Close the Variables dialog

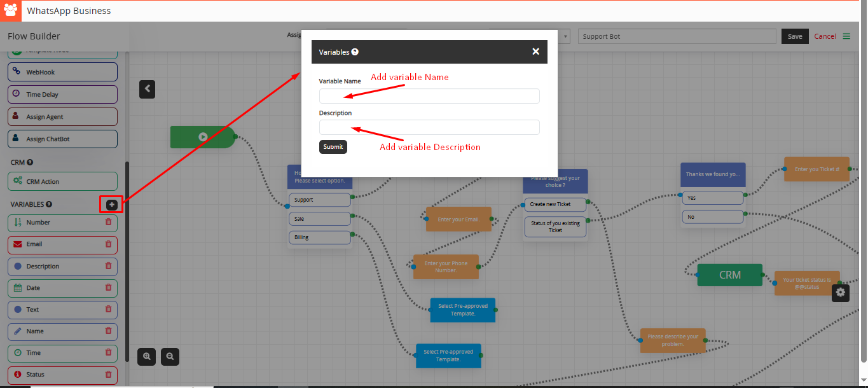pos(535,52)
